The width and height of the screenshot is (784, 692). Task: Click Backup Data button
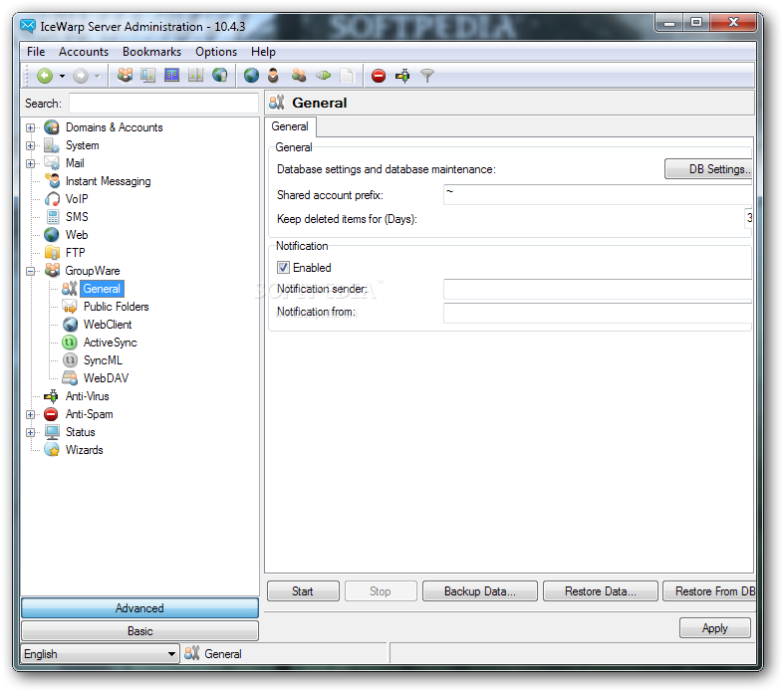(479, 591)
